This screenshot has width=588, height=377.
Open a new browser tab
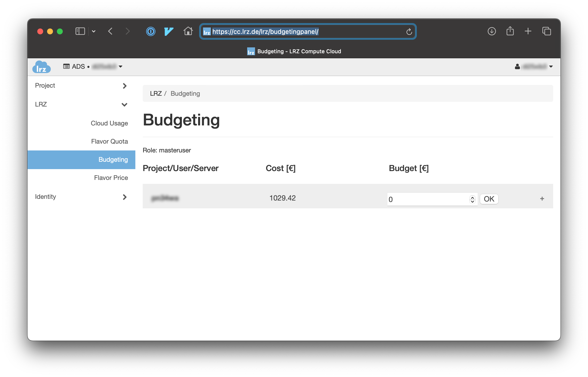coord(528,31)
